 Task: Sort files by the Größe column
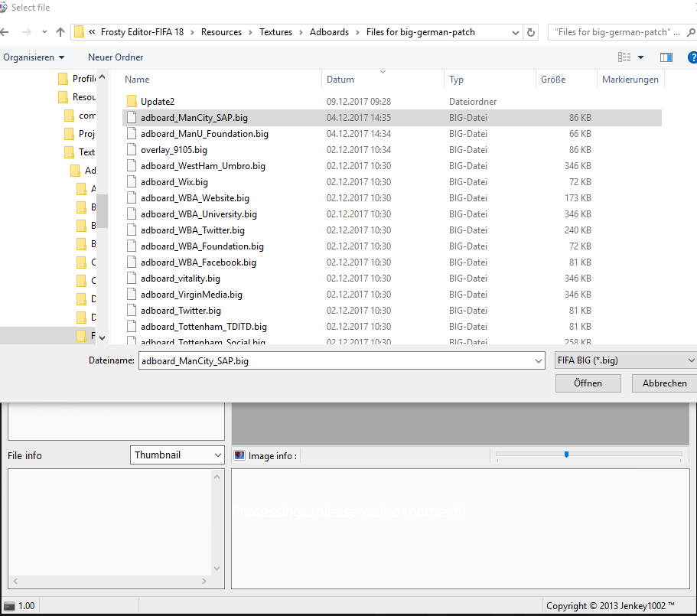[553, 80]
